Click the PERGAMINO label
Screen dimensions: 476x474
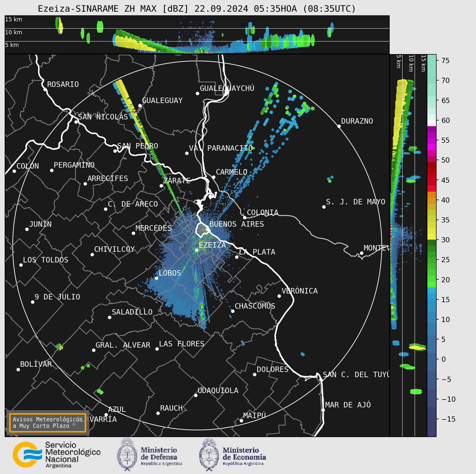74,165
